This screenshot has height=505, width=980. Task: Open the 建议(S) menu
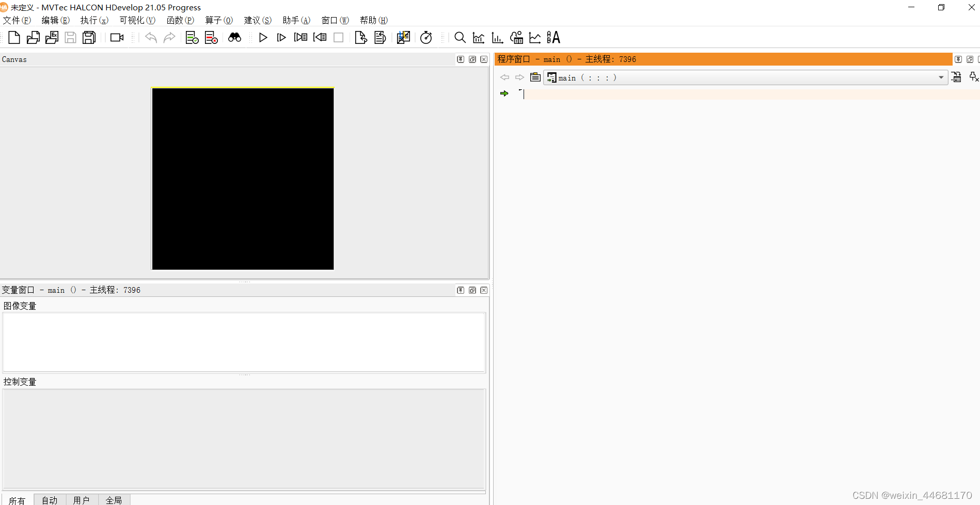point(258,20)
